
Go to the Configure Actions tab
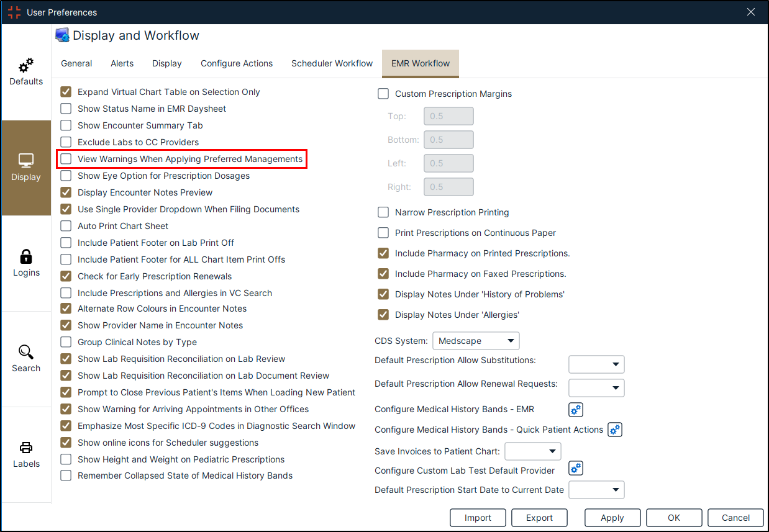(237, 63)
